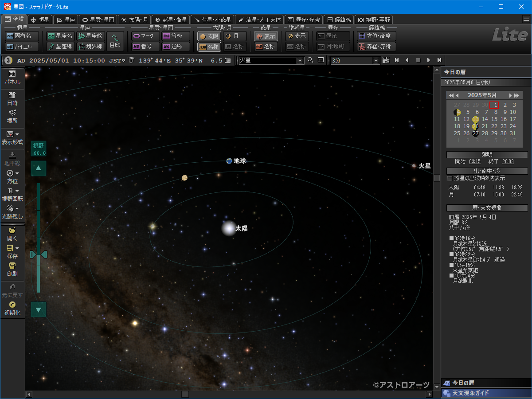Open the 保存 save menu
The image size is (532, 399).
12,252
